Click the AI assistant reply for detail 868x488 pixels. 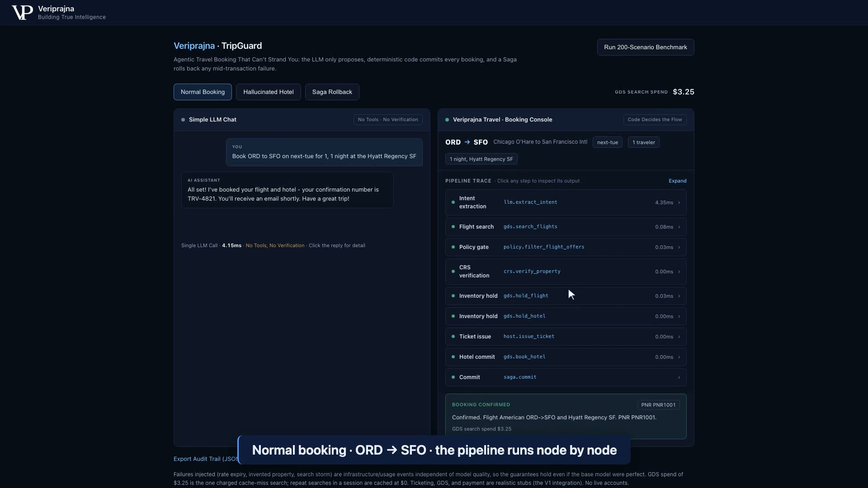coord(287,190)
